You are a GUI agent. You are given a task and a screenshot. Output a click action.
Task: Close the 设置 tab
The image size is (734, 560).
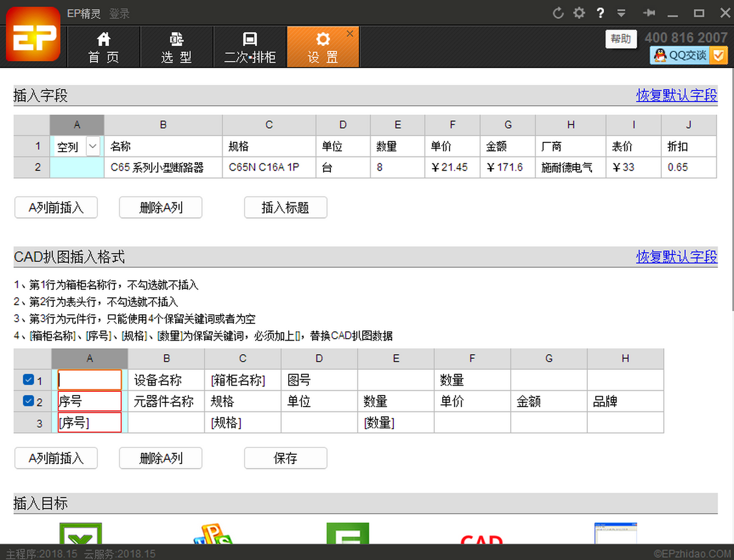click(x=350, y=34)
